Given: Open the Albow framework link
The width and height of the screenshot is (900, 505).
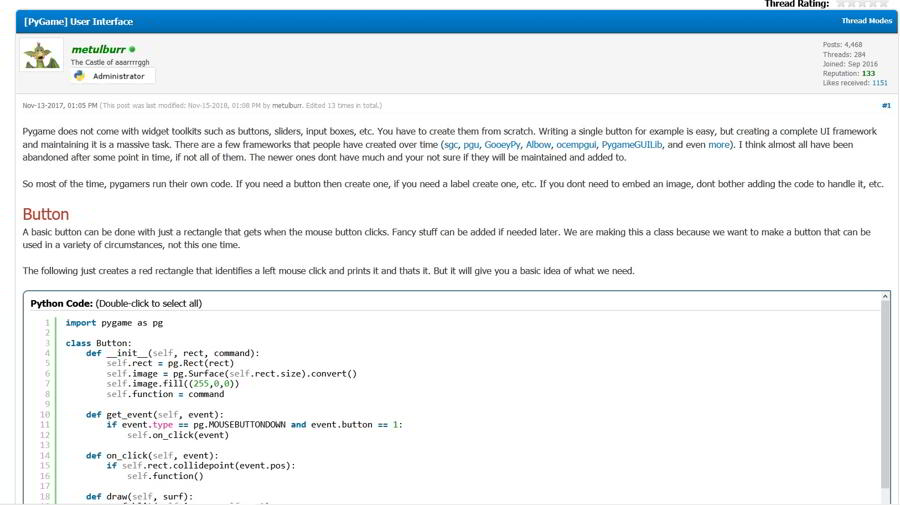Looking at the screenshot, I should pos(539,145).
